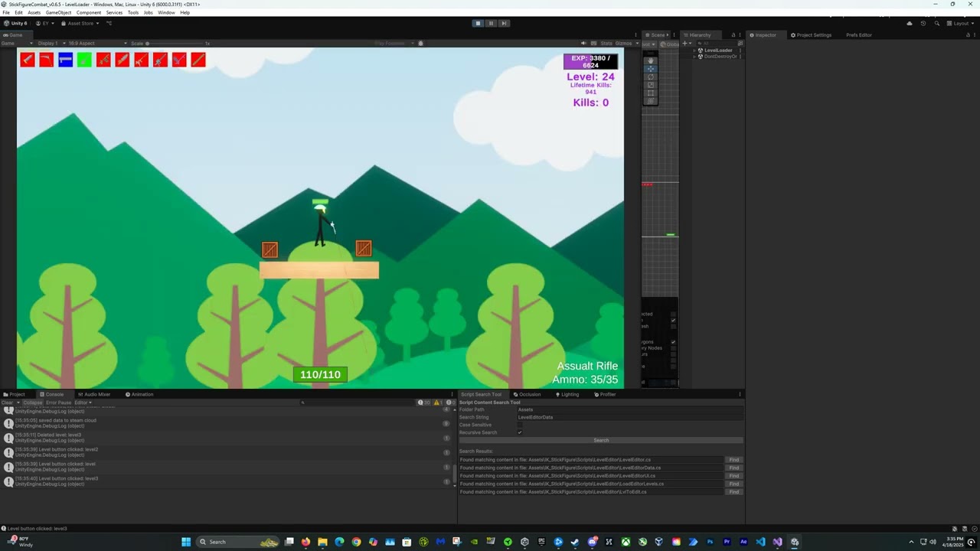
Task: Switch to the Profiler tab
Action: pyautogui.click(x=605, y=394)
